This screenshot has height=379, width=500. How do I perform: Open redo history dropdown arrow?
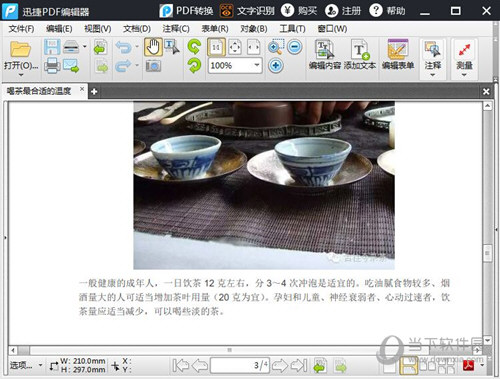pyautogui.click(x=137, y=65)
